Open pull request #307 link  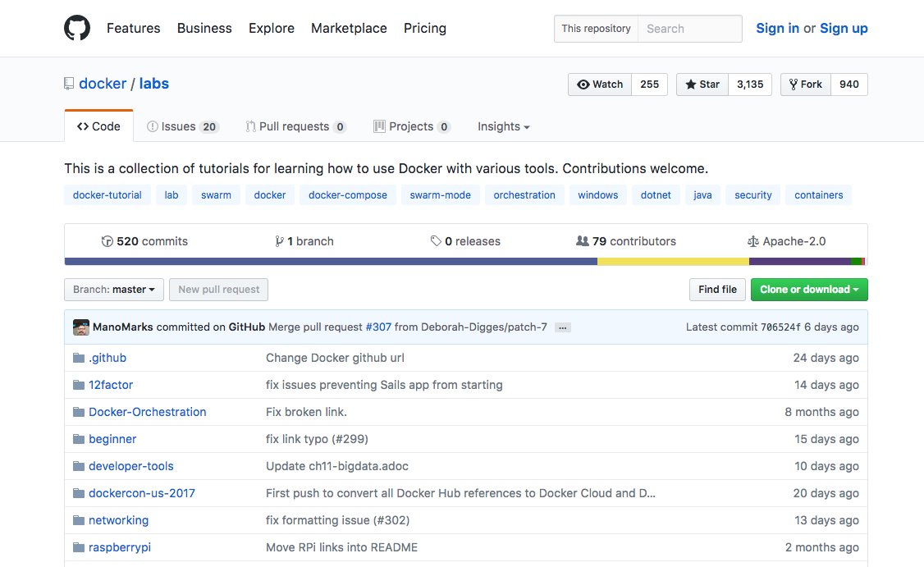tap(378, 327)
